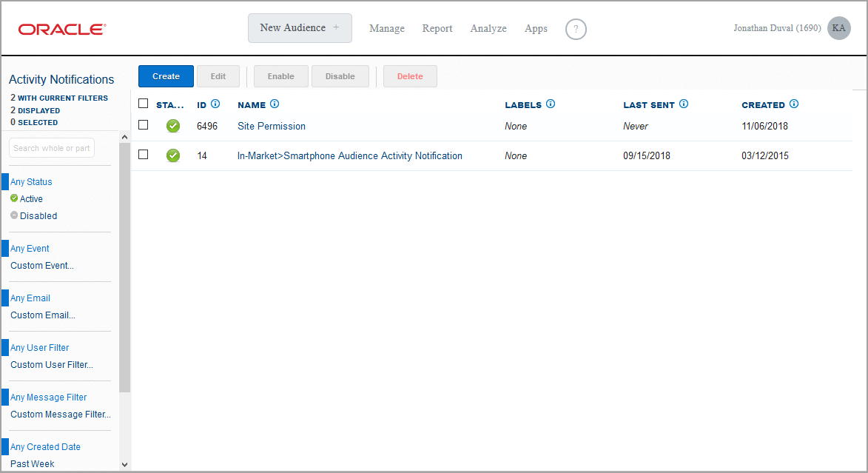This screenshot has height=473, width=868.
Task: Click the Never last sent cell
Action: 636,127
